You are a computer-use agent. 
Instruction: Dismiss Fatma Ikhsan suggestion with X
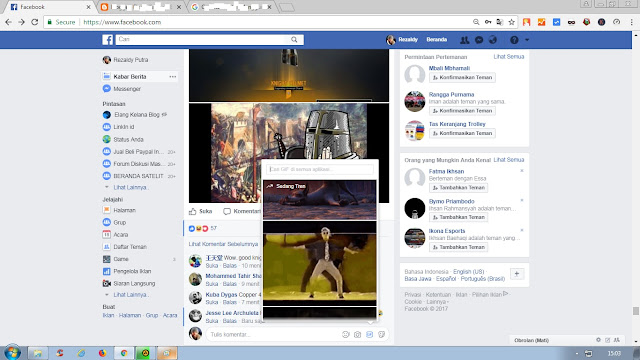click(522, 171)
